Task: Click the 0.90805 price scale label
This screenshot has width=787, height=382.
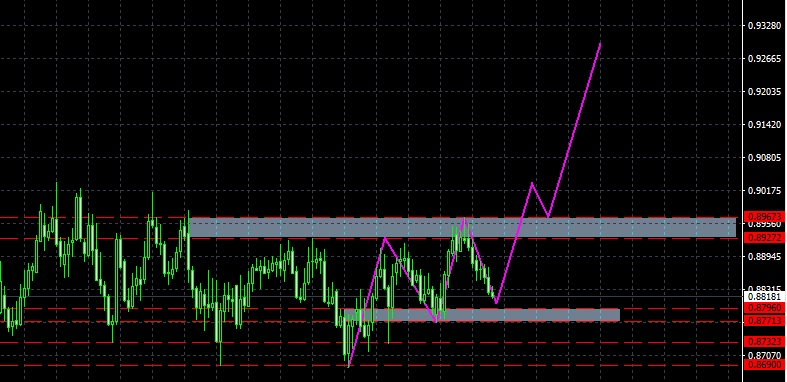Action: coord(764,158)
